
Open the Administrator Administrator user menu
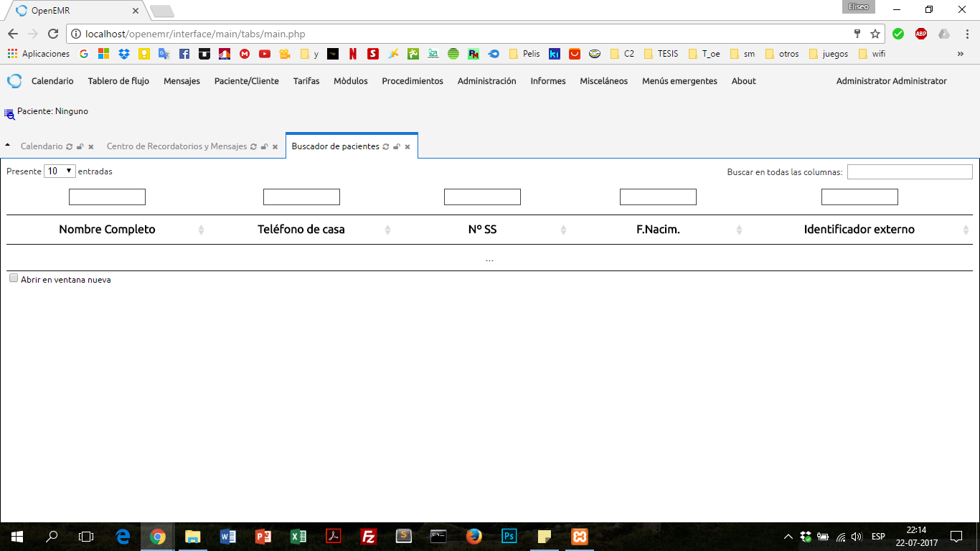pyautogui.click(x=892, y=81)
